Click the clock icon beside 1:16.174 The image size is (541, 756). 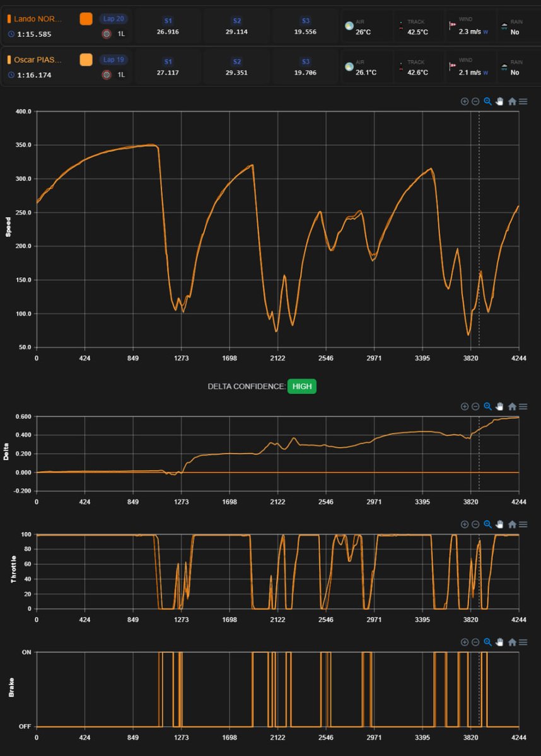[11, 75]
